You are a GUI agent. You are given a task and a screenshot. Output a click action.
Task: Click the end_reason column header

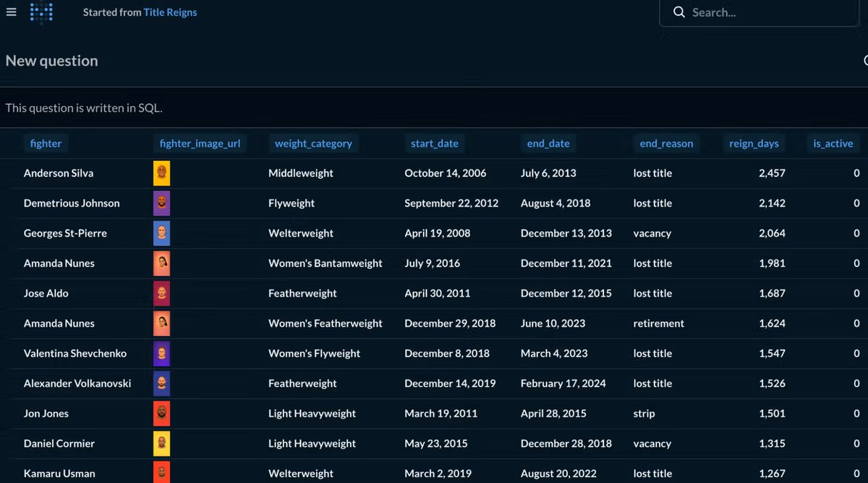click(666, 143)
